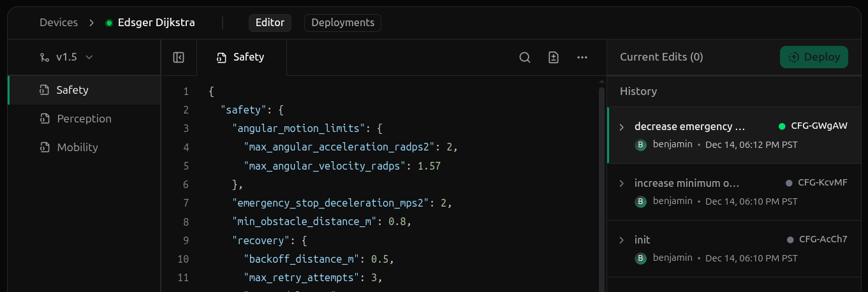Click the Safety file tab in editor

pos(241,57)
